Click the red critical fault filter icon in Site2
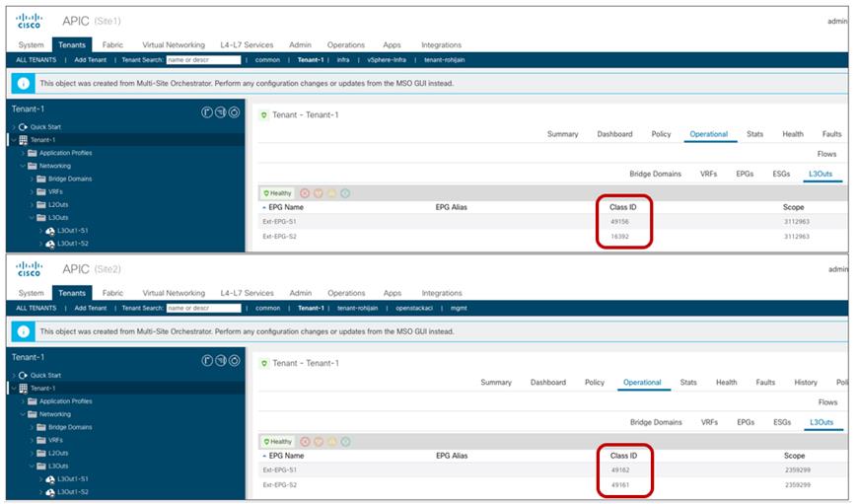Viewport: 858px width, 504px height. 306,442
